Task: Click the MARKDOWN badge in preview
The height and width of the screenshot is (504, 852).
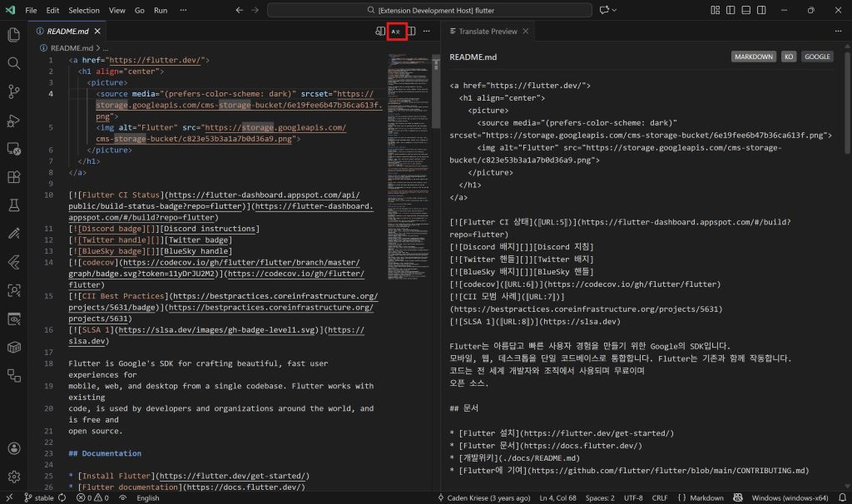Action: (x=753, y=57)
